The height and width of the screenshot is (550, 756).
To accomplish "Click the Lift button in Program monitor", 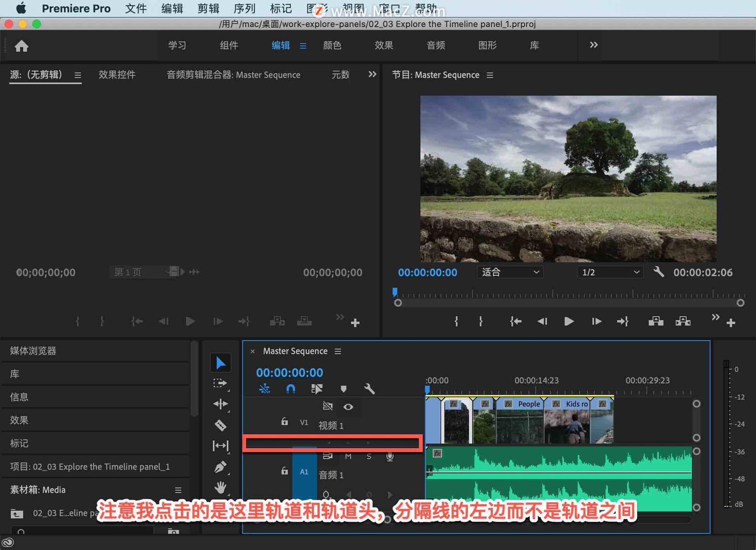I will point(656,321).
